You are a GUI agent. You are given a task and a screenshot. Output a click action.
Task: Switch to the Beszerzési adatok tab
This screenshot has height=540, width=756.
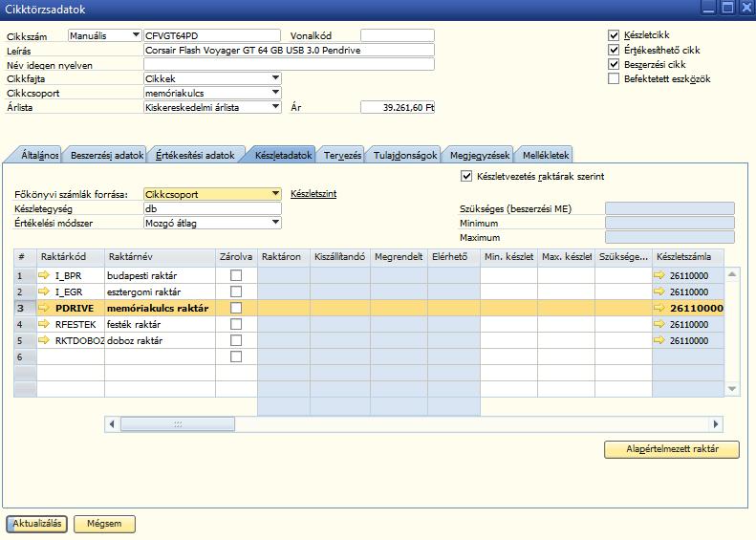[106, 155]
